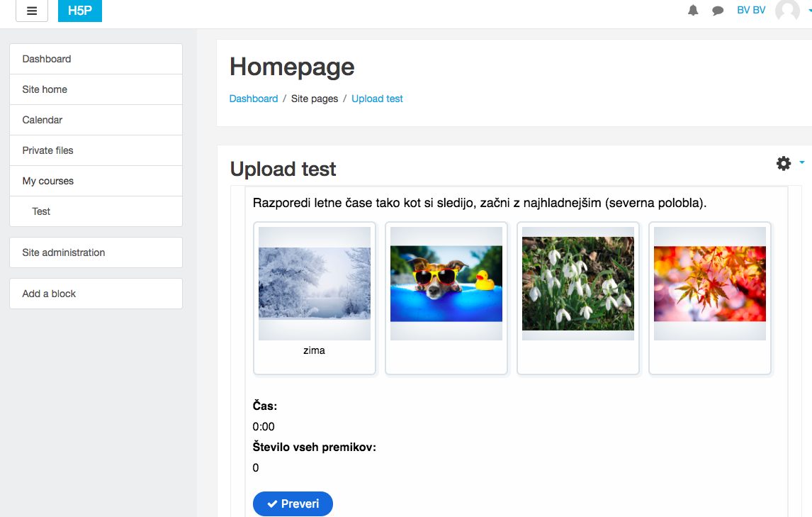Open Private files in the sidebar
The image size is (812, 517).
tap(96, 150)
